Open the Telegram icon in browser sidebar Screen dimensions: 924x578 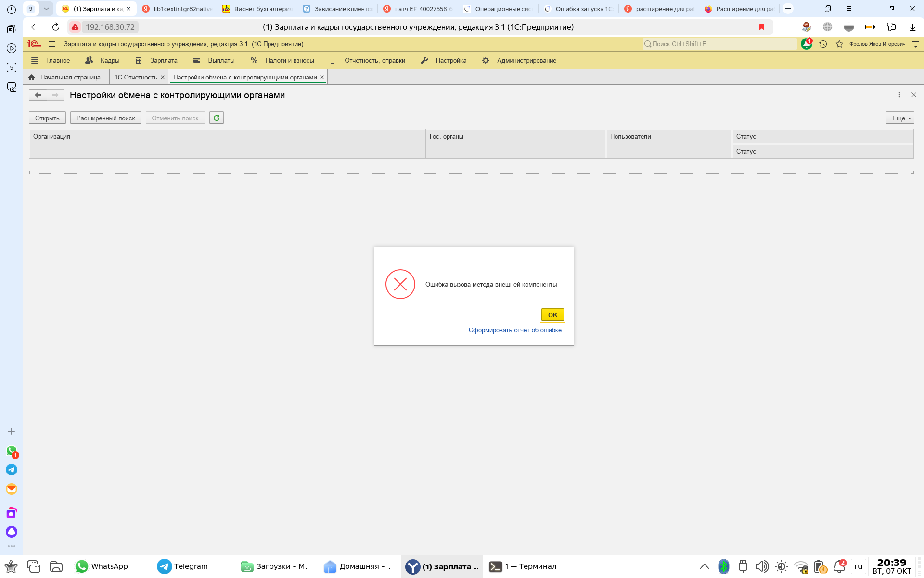[12, 470]
